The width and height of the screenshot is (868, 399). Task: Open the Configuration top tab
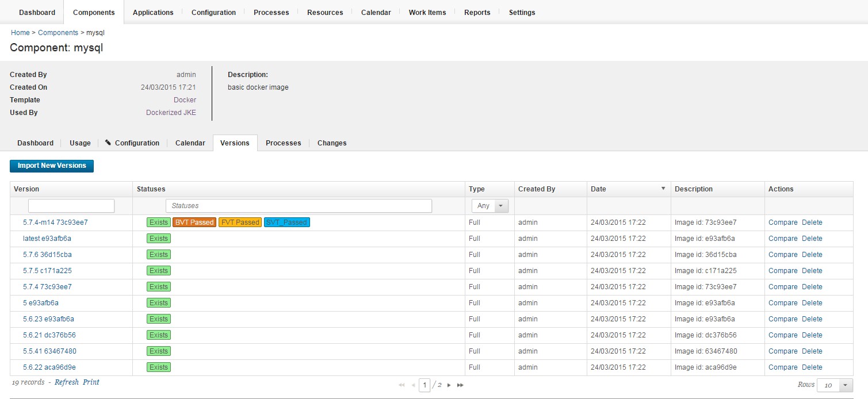[213, 12]
